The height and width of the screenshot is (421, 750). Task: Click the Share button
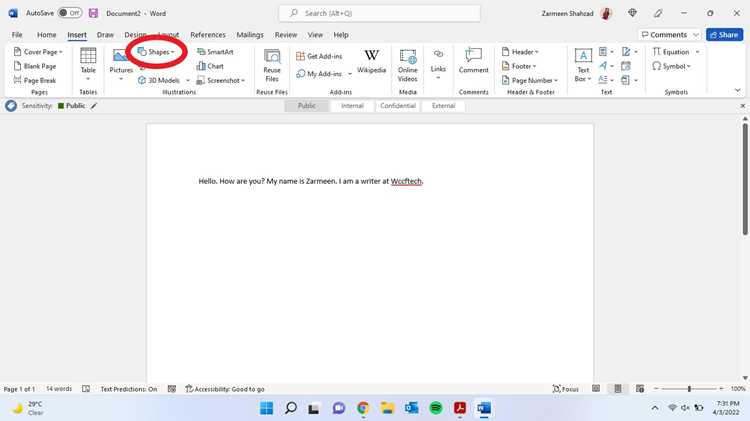(x=724, y=34)
